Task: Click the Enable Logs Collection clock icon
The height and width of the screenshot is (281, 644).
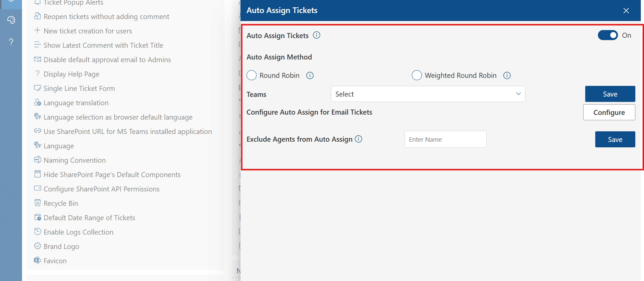Action: click(37, 232)
